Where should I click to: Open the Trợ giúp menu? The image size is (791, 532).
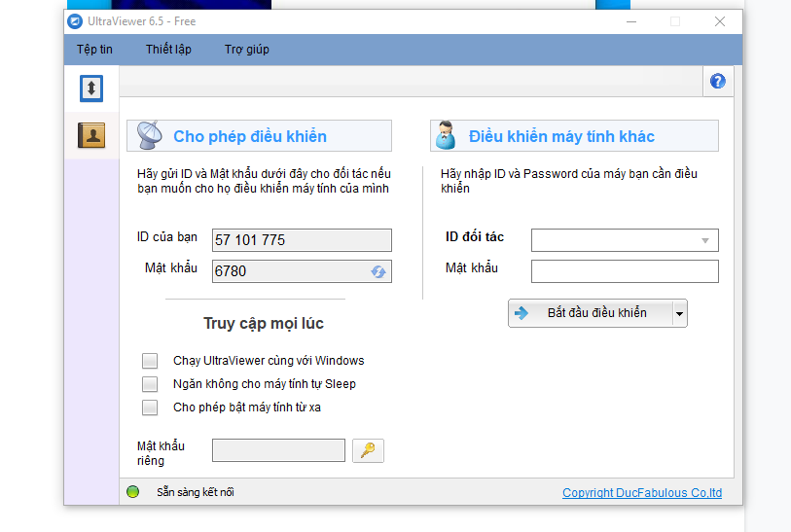[x=247, y=50]
